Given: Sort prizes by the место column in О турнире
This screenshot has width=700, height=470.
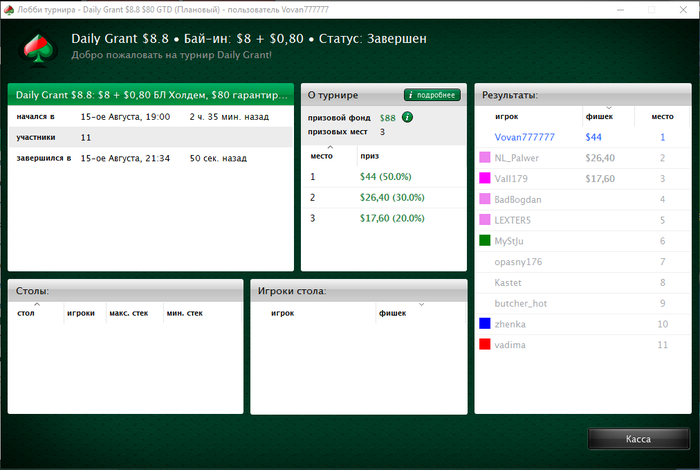Looking at the screenshot, I should [x=321, y=156].
